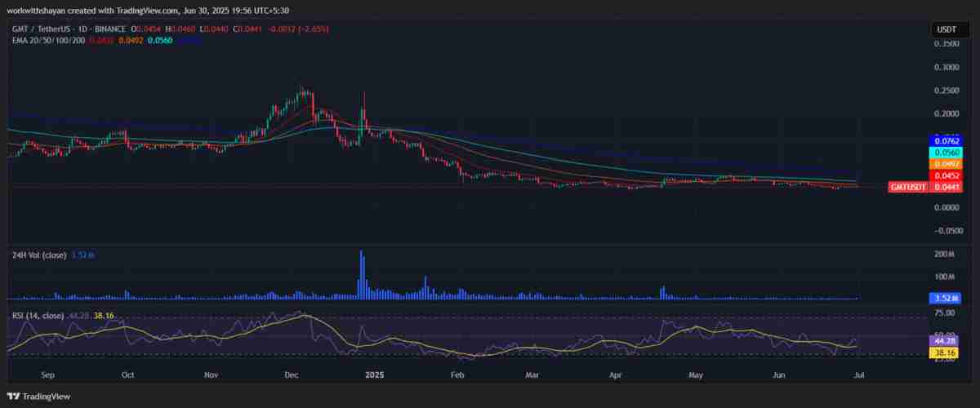Open the USDT currency selector
Image resolution: width=980 pixels, height=408 pixels.
point(946,29)
